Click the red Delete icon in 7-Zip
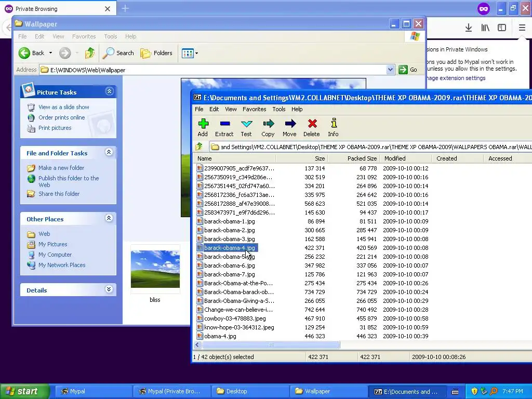532x399 pixels. coord(312,128)
